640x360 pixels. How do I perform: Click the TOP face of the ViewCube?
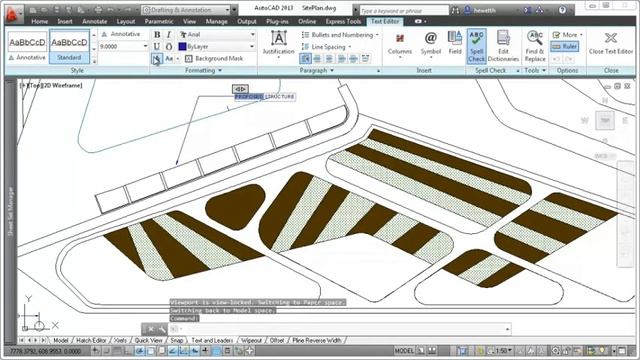coord(605,121)
